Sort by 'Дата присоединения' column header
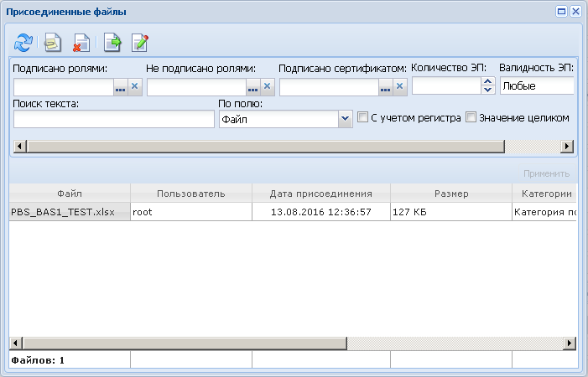 [x=321, y=194]
